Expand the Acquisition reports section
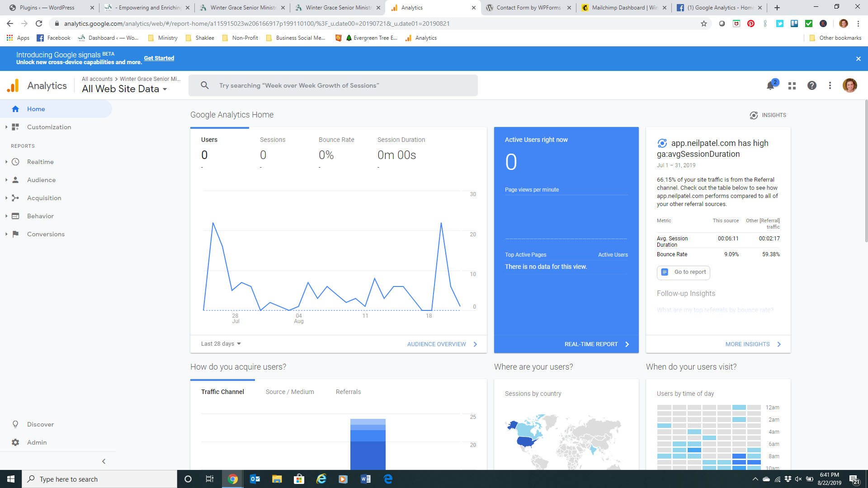 pos(43,198)
